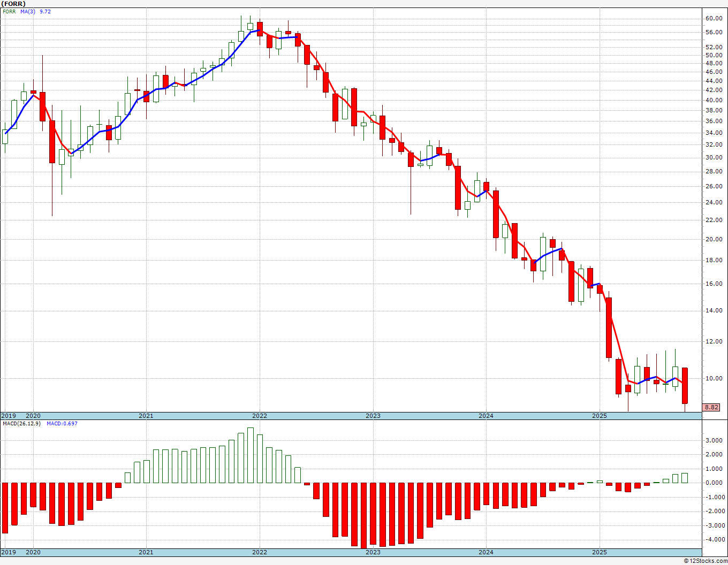Click the "56.00" price axis label
Screen dimensions: 728x565
(x=714, y=32)
